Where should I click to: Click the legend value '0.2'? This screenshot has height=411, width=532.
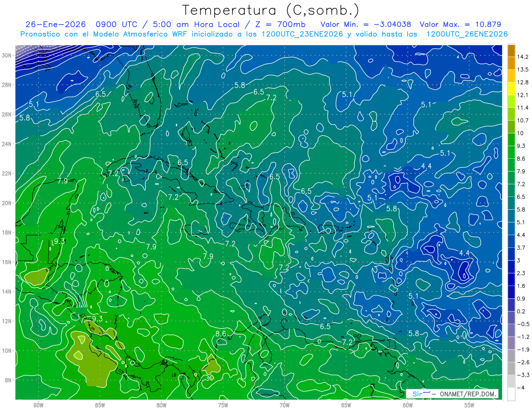click(522, 311)
